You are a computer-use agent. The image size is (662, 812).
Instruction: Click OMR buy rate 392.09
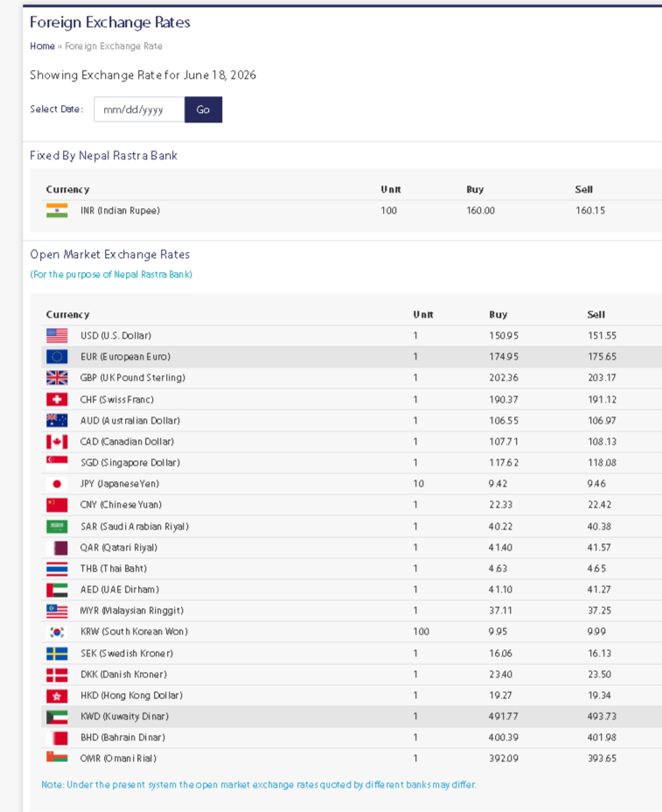[504, 758]
